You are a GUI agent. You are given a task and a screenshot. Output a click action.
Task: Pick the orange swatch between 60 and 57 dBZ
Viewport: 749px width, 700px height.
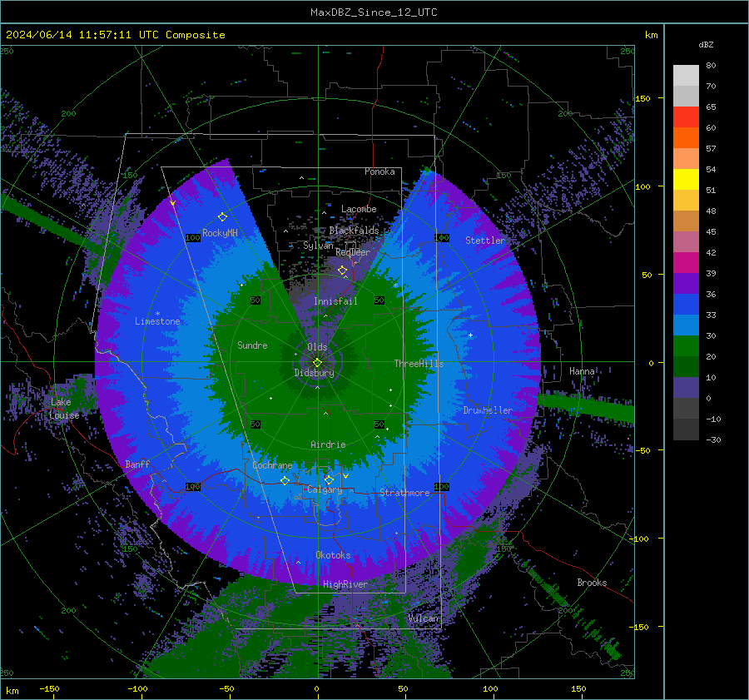pyautogui.click(x=686, y=138)
